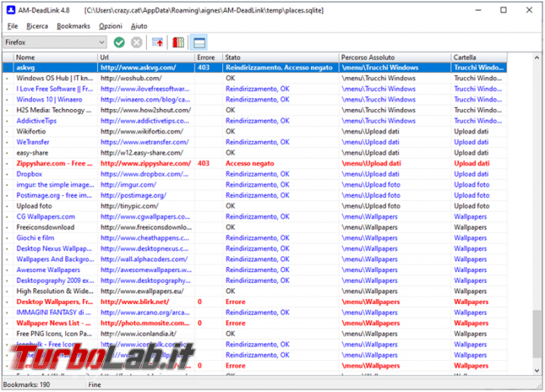
Task: Sort by the Stato column header
Action: [x=281, y=58]
